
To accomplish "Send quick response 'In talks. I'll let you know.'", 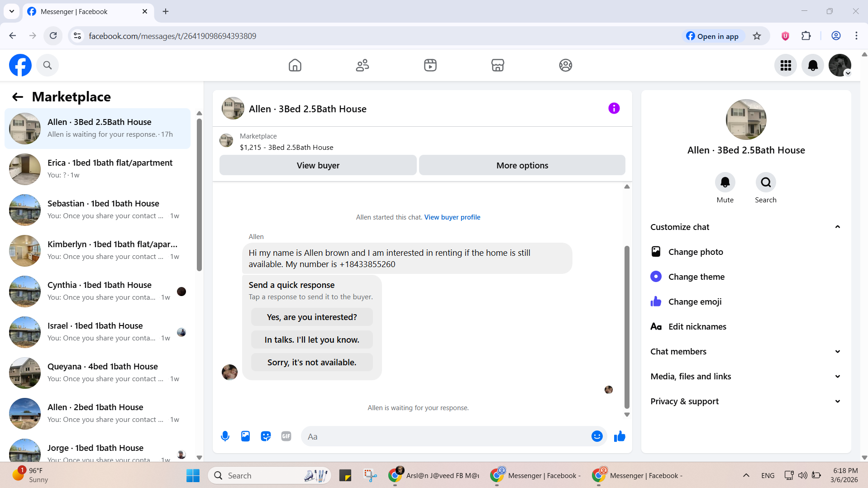I will coord(312,340).
